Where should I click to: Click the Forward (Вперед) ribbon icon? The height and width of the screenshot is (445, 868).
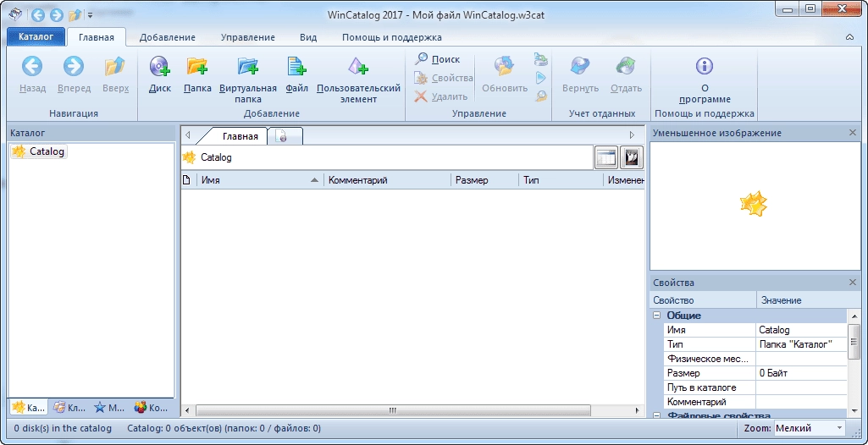coord(73,67)
